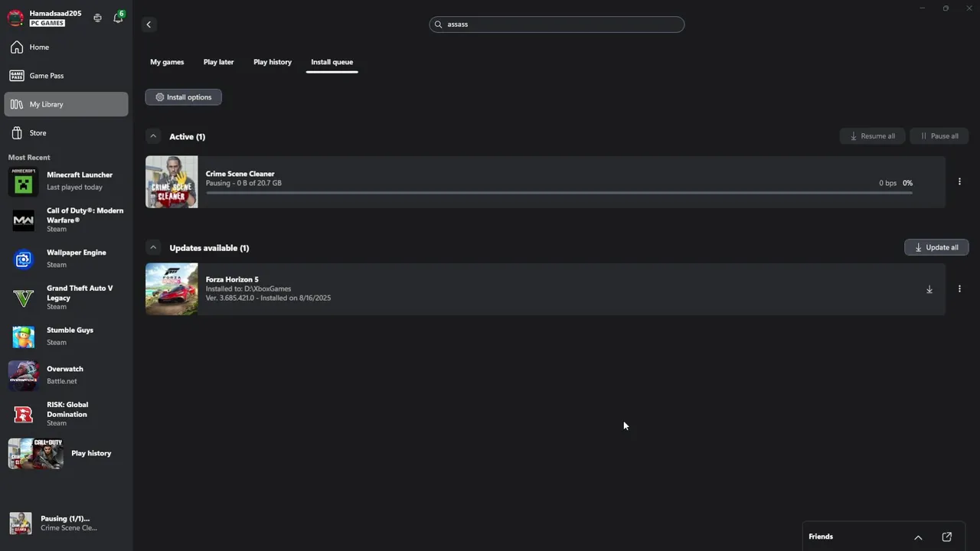This screenshot has height=551, width=980.
Task: Open the Store from the sidebar
Action: 38,133
